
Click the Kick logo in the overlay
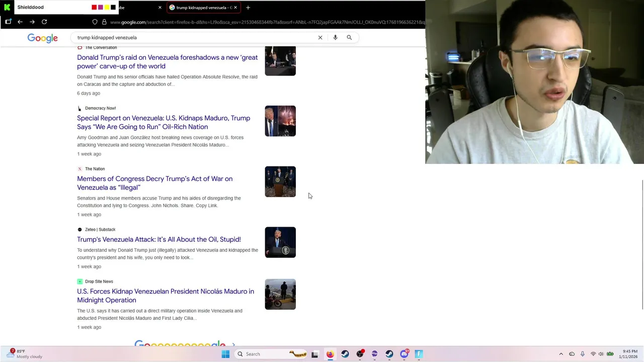click(x=7, y=7)
